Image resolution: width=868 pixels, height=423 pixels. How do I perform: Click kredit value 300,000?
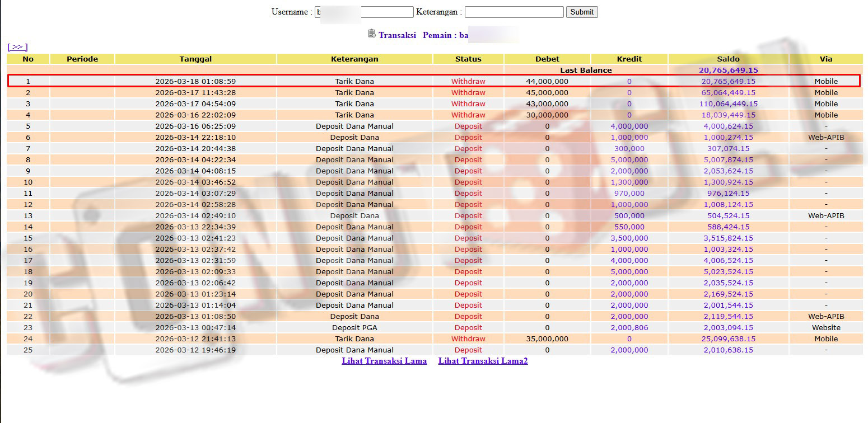point(629,148)
